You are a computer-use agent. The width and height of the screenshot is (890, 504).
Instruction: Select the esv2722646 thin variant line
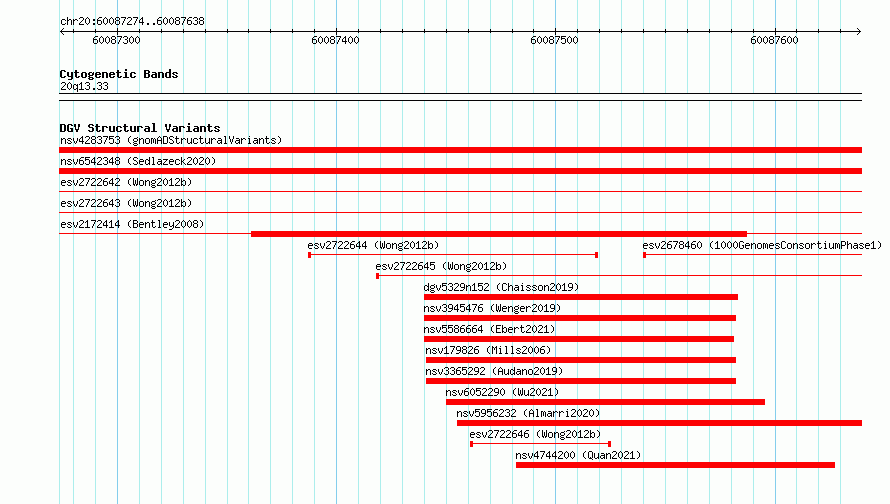coord(540,444)
